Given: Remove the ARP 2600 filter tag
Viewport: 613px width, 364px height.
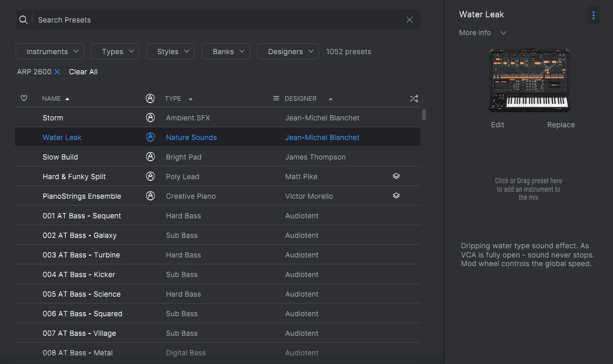Looking at the screenshot, I should pyautogui.click(x=57, y=72).
